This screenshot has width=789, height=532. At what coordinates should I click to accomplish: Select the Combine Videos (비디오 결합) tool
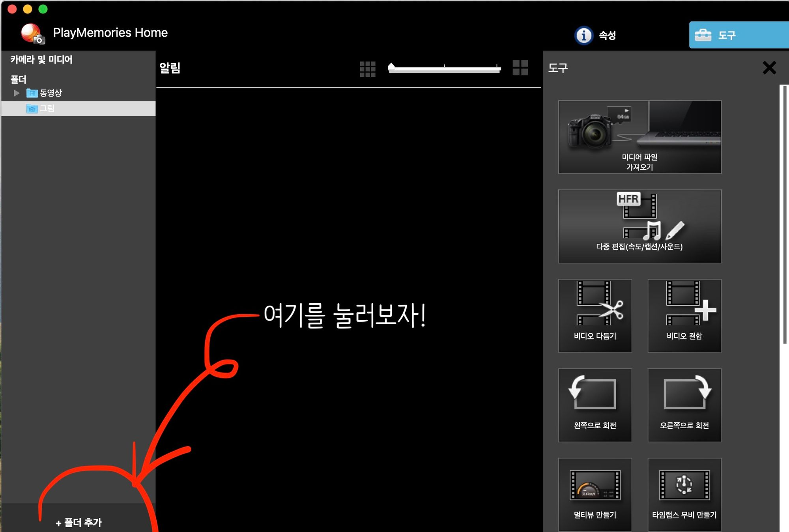(684, 315)
